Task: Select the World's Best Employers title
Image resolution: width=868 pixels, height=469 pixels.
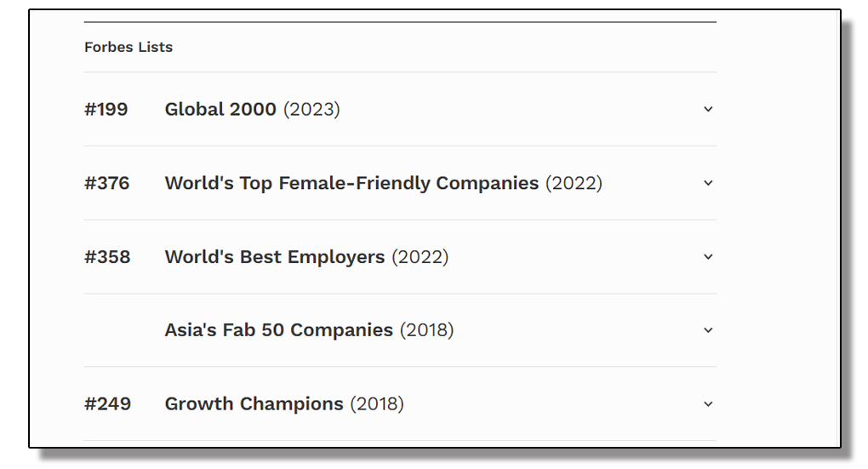Action: [x=275, y=257]
